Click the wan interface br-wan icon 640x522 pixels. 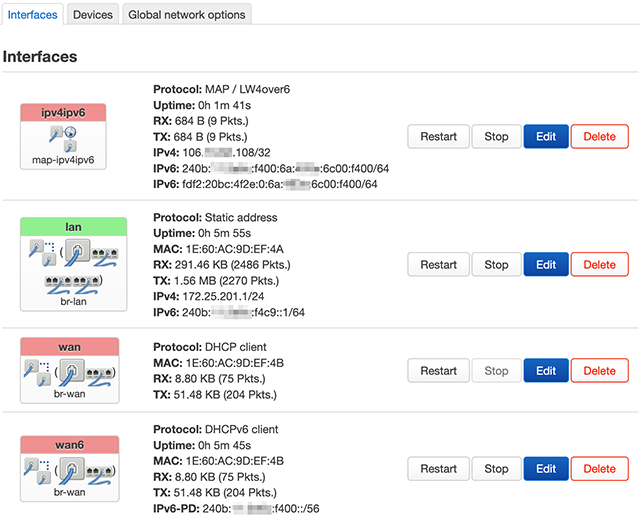69,375
